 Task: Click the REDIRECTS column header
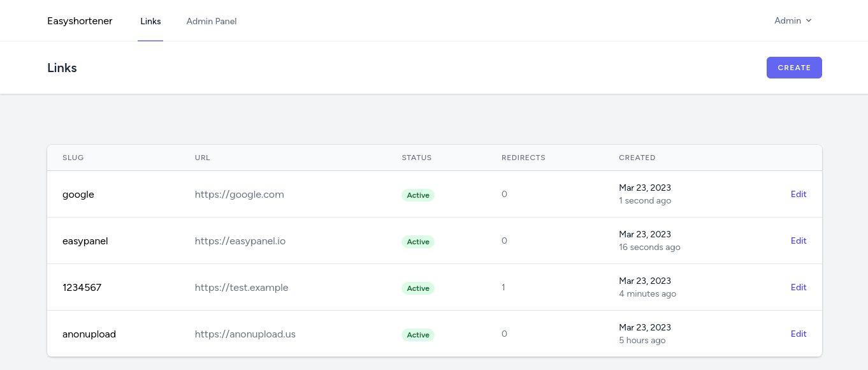point(523,158)
